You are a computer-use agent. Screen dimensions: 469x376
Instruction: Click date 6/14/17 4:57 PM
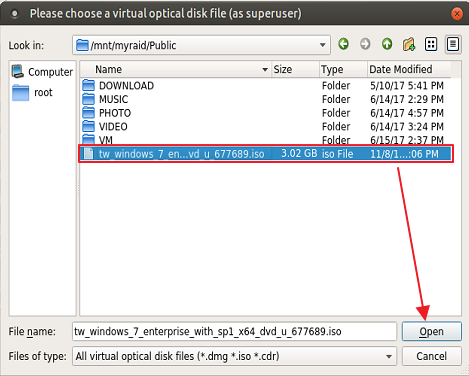point(407,113)
